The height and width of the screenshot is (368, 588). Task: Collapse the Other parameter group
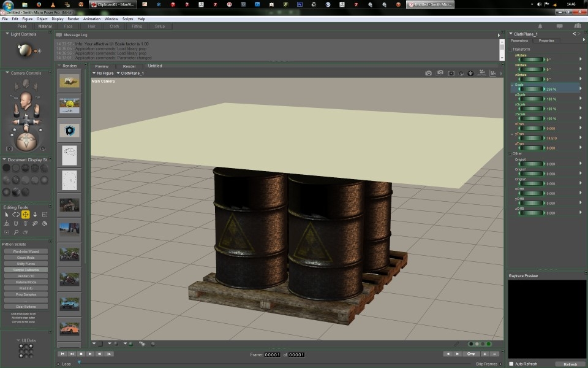(510, 153)
